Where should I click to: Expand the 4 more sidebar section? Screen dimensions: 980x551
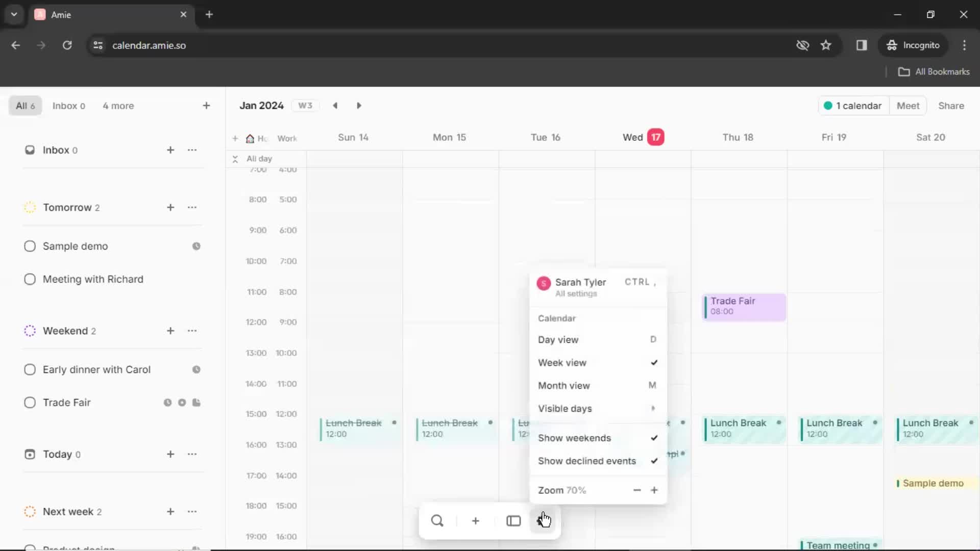(118, 106)
